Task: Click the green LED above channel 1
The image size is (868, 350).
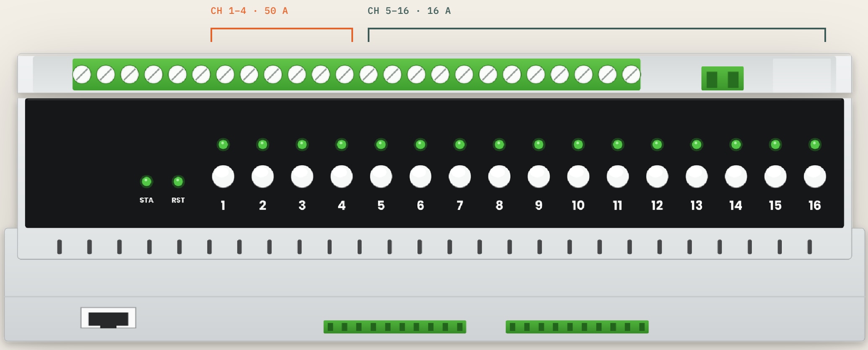Action: (x=223, y=144)
